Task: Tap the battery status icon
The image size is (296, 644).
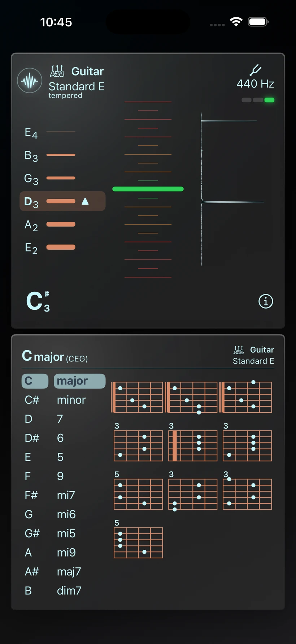Action: pos(258,22)
